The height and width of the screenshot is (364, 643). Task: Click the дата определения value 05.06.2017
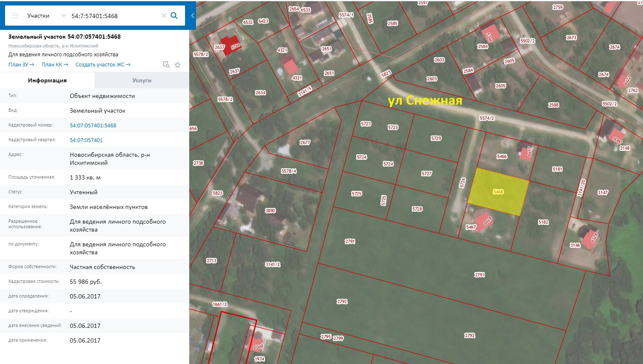click(85, 296)
